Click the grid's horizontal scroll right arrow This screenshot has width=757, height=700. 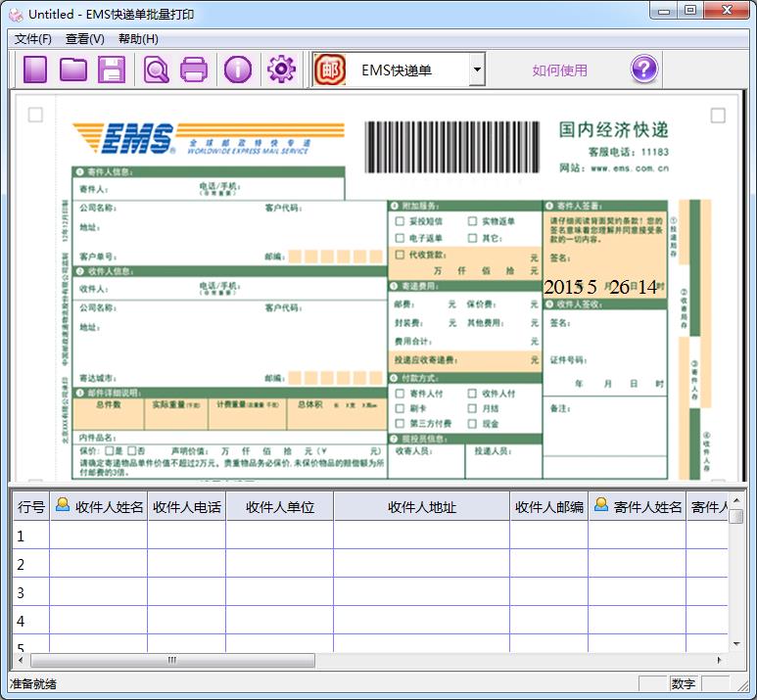720,660
